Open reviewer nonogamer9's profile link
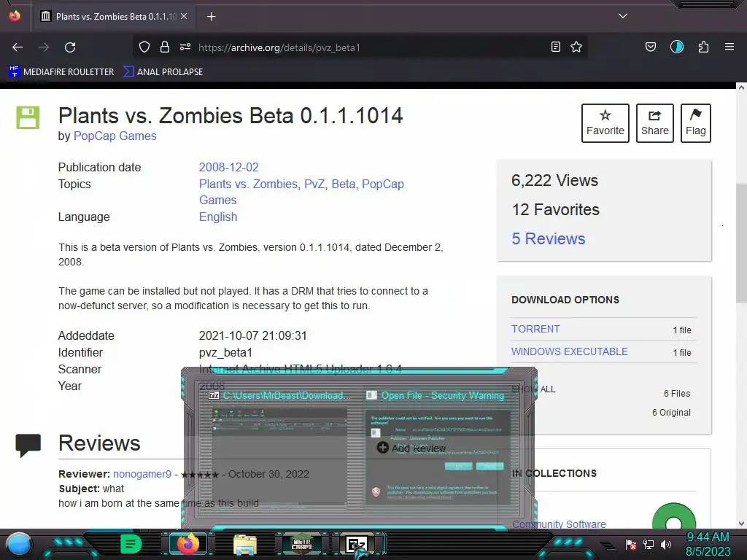Screen dimensions: 747x560 pos(142,474)
